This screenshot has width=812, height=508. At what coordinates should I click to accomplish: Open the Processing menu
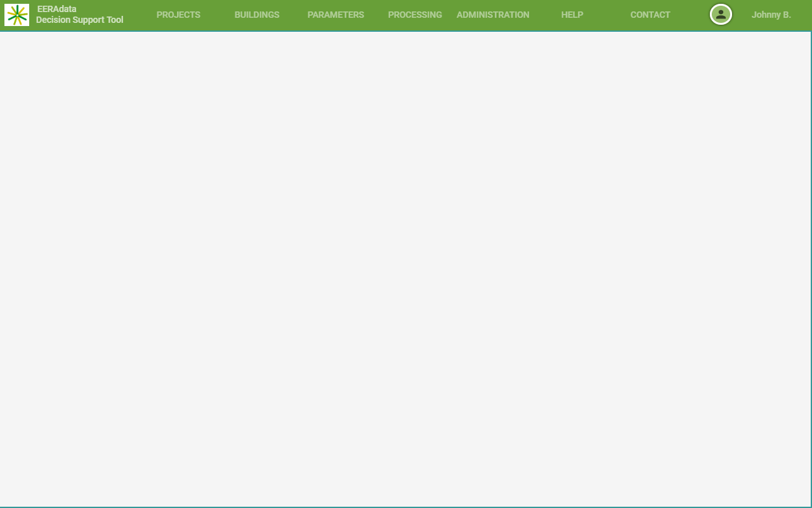(x=415, y=15)
